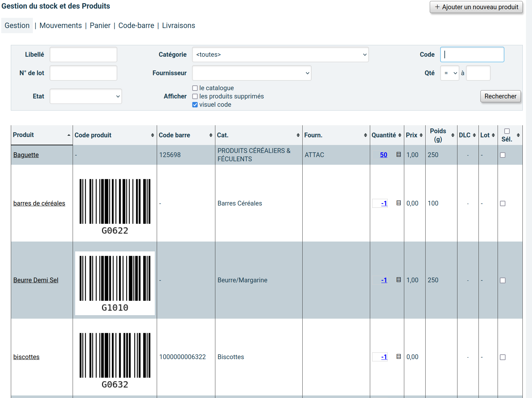Sort by the DLC column arrows
532x398 pixels.
coord(474,135)
